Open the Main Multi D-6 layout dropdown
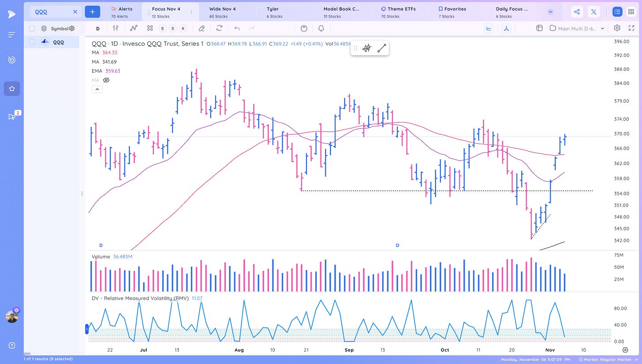The image size is (642, 364). pos(577,28)
